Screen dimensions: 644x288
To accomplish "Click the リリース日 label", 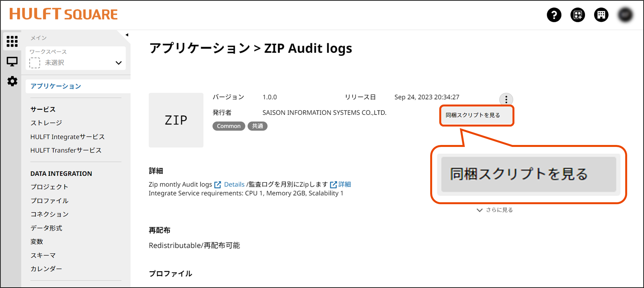I will click(x=360, y=97).
